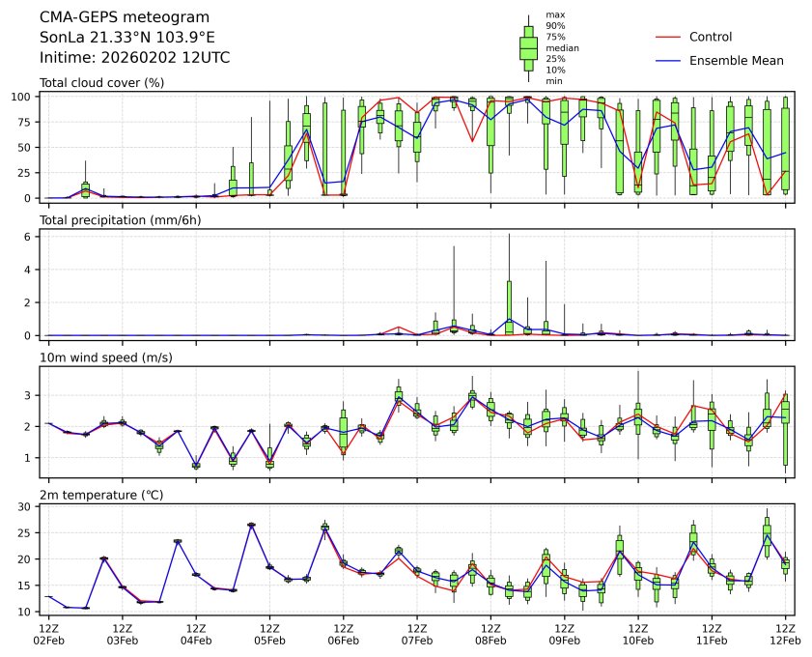Click the green boxplot legend symbol
The height and width of the screenshot is (657, 812).
tap(528, 46)
